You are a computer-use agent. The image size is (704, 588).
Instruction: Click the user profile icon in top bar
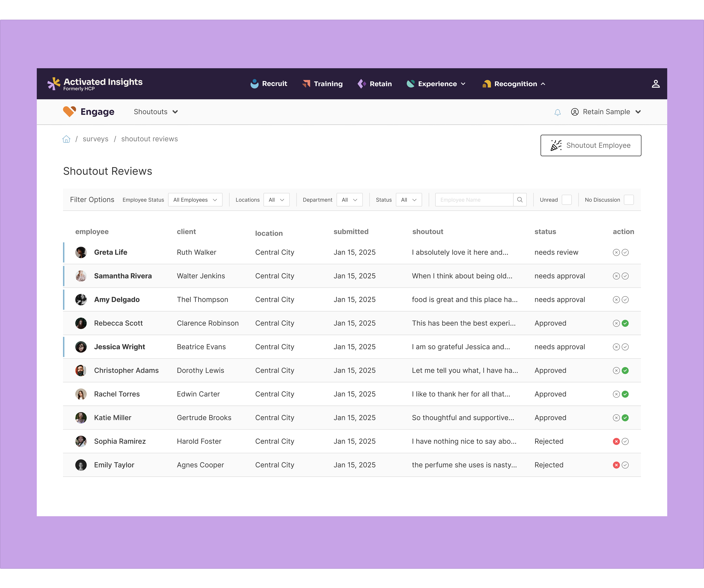[x=655, y=84]
